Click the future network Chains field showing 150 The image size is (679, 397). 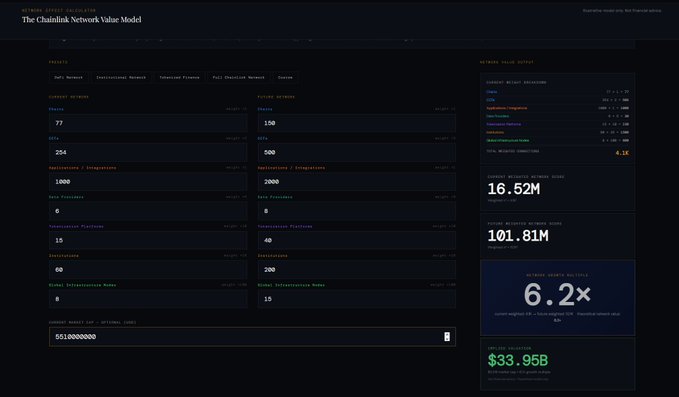pos(356,123)
